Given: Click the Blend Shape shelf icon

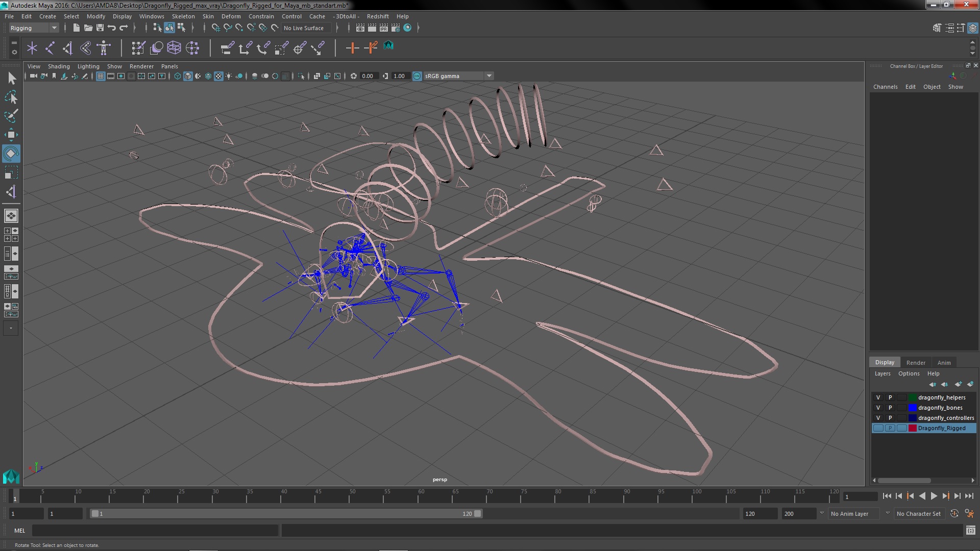Looking at the screenshot, I should click(157, 48).
